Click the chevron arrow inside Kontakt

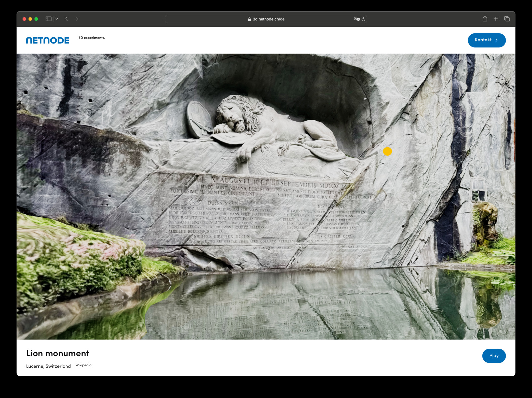click(497, 40)
